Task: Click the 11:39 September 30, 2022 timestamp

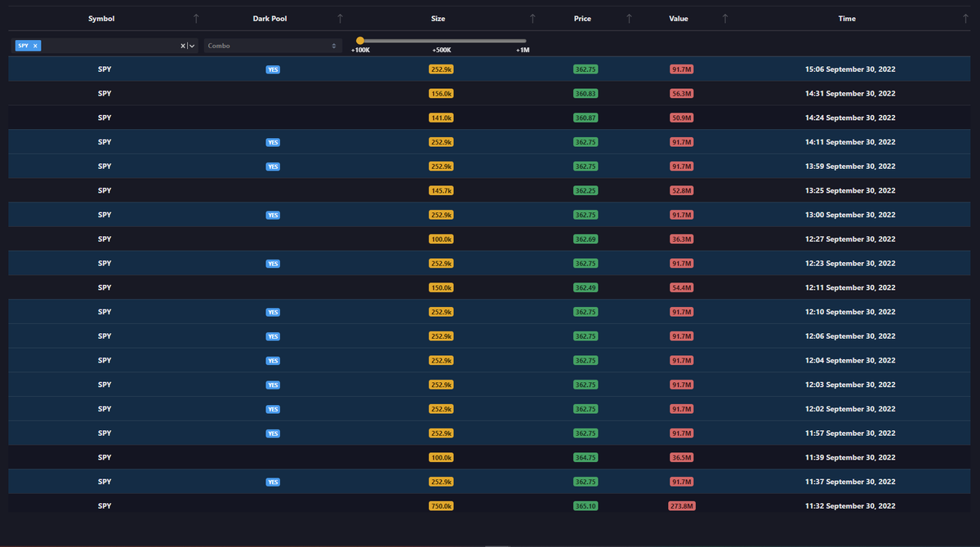Action: 850,458
